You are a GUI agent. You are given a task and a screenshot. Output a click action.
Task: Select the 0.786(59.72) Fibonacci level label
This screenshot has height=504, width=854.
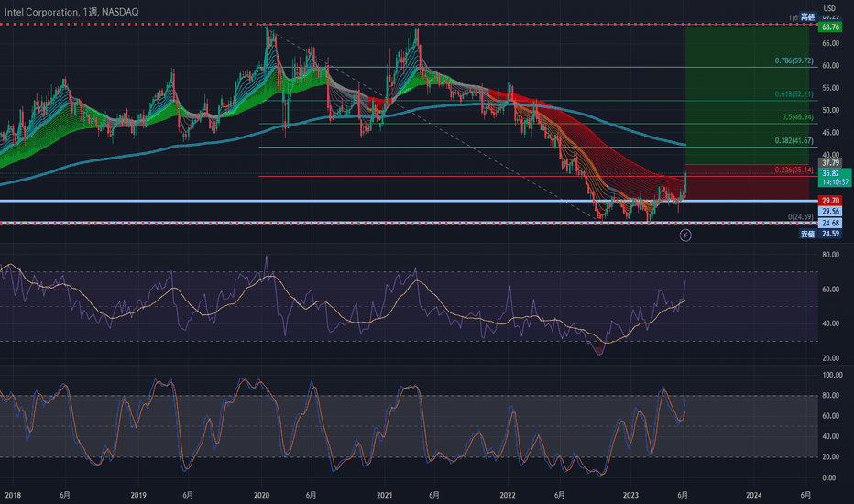[794, 60]
